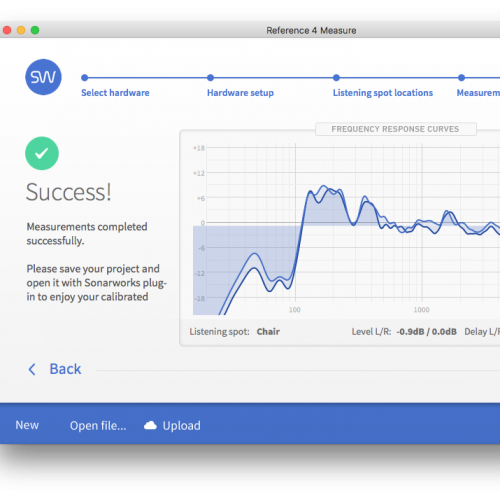Click the green success checkmark icon
Image resolution: width=500 pixels, height=500 pixels.
(42, 153)
